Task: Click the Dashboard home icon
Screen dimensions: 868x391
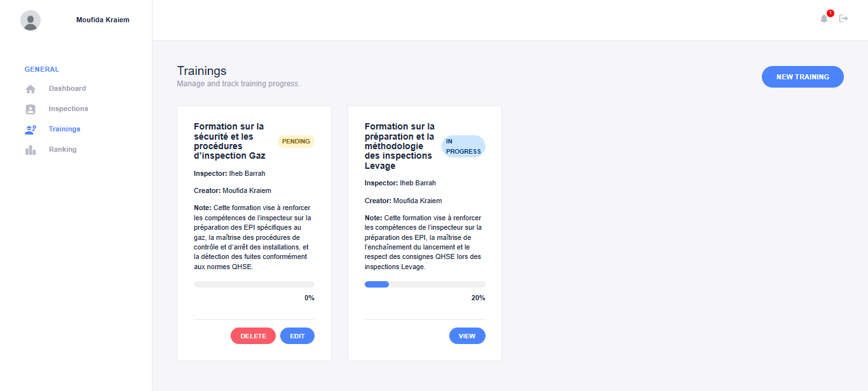Action: point(31,89)
